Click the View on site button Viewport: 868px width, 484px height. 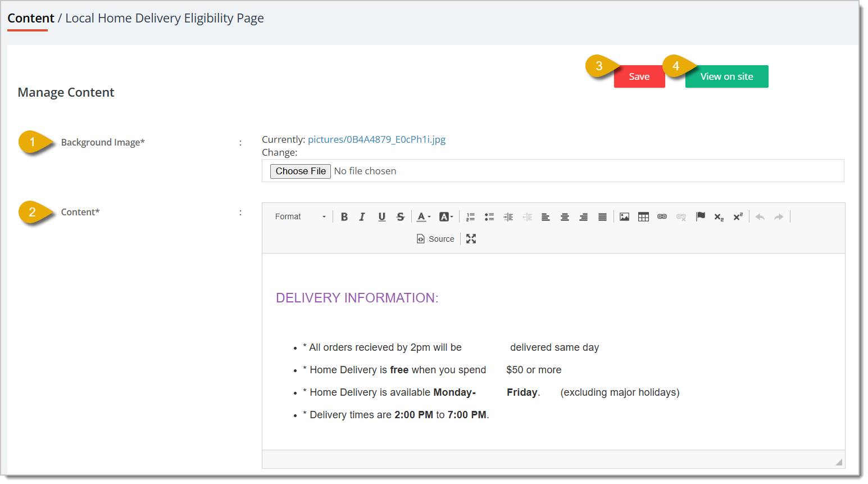pyautogui.click(x=727, y=76)
